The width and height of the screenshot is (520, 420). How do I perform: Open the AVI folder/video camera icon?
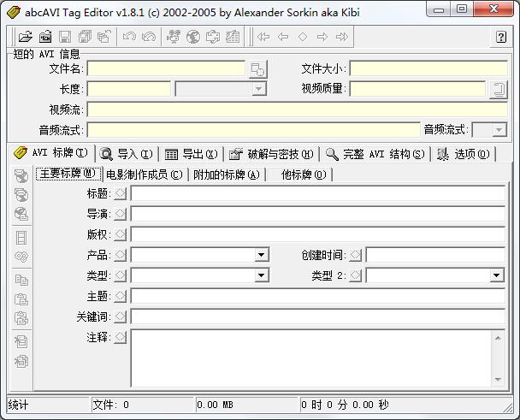pos(45,37)
